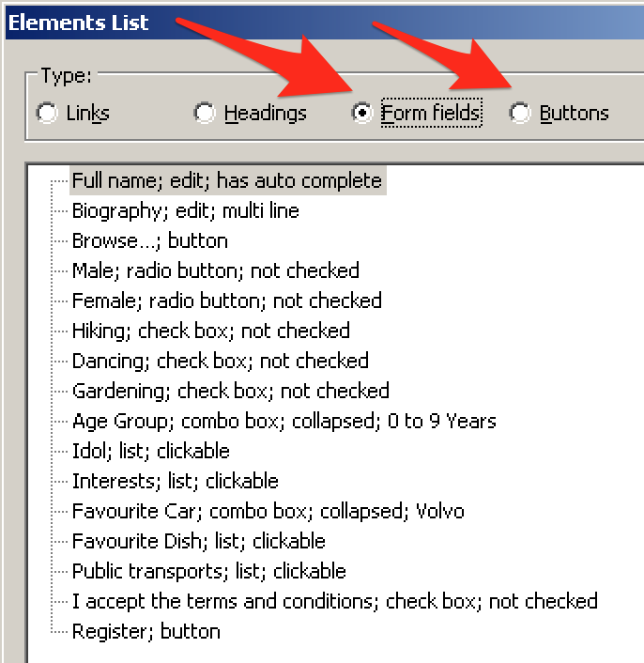
Task: Pick 'Favourite Car; combo box; collapsed; Volvo'
Action: [x=268, y=512]
